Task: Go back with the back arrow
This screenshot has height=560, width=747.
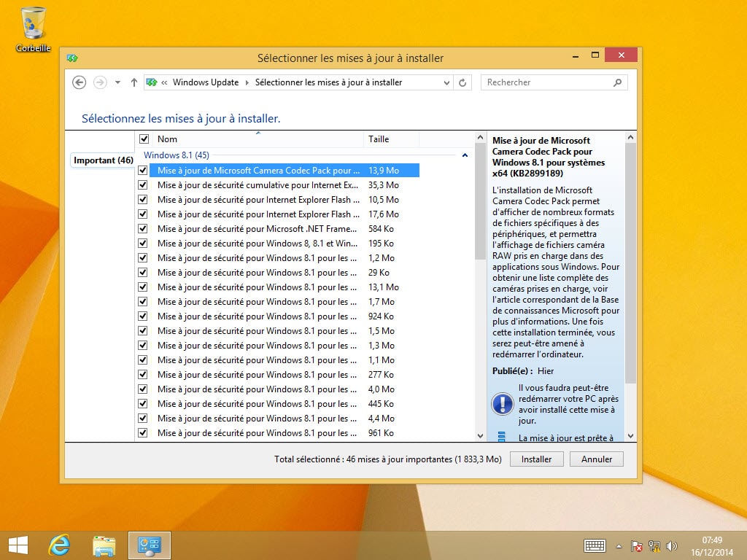Action: point(79,82)
